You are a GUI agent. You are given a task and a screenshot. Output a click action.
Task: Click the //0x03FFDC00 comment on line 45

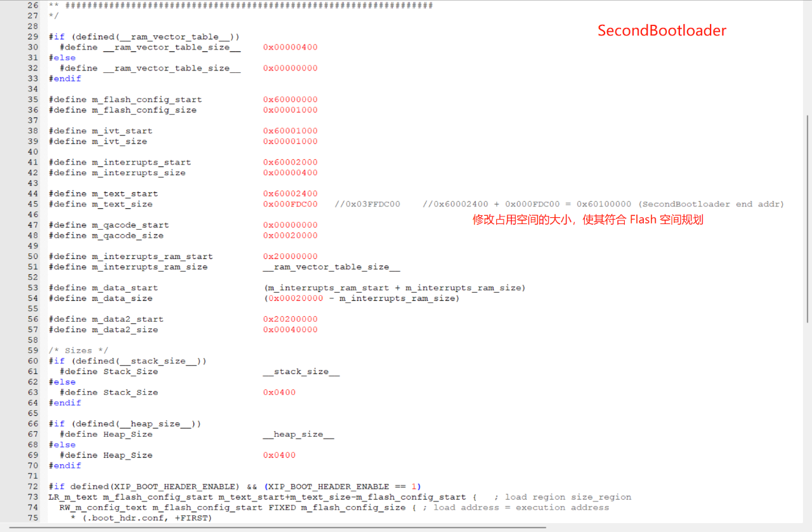click(x=367, y=204)
